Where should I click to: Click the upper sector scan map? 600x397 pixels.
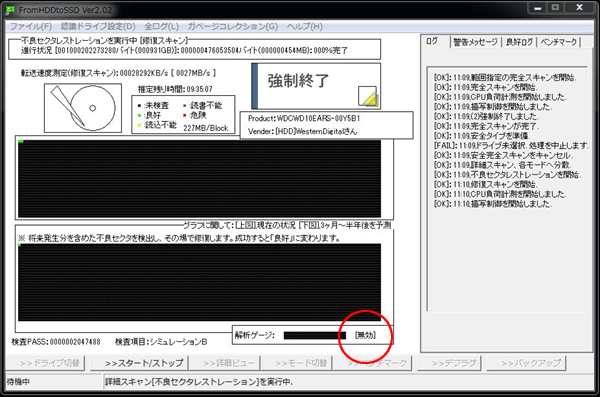pos(199,179)
